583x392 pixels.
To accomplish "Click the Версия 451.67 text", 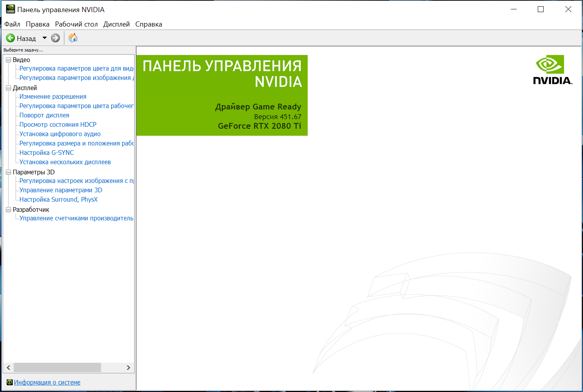I will (x=278, y=117).
